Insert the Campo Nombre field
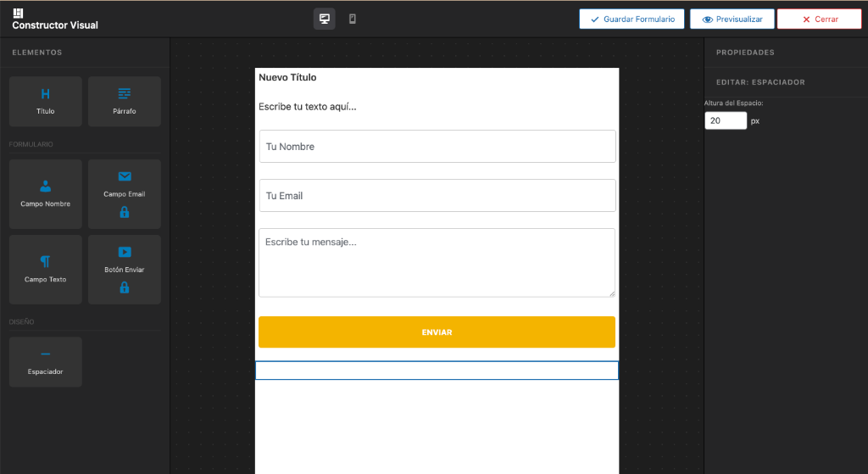 [x=45, y=193]
